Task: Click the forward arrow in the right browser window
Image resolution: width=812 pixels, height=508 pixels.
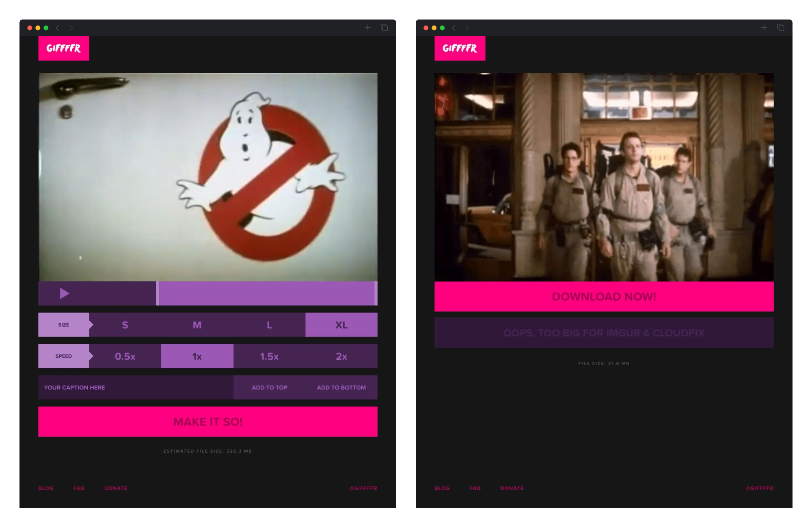Action: (467, 28)
